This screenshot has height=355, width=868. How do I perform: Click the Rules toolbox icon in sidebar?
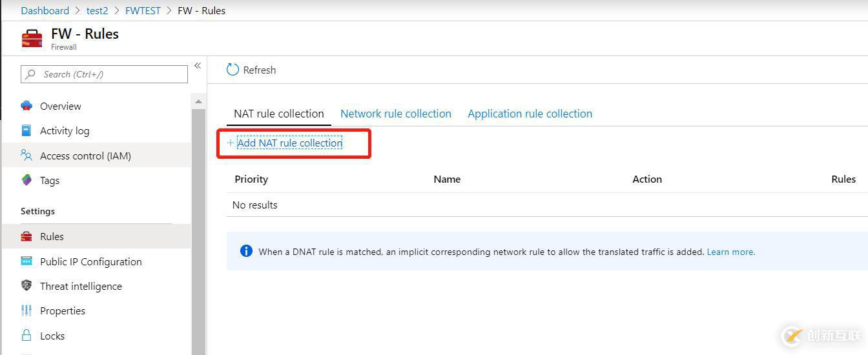[26, 236]
